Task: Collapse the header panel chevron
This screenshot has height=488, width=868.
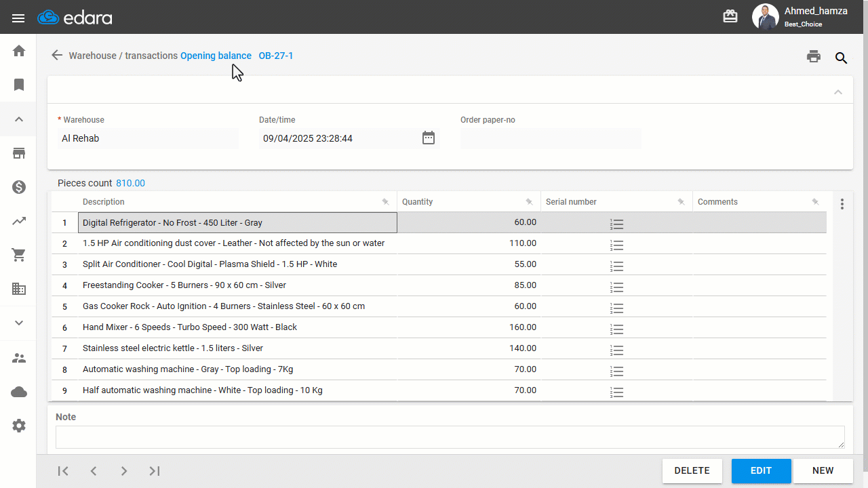Action: point(838,91)
